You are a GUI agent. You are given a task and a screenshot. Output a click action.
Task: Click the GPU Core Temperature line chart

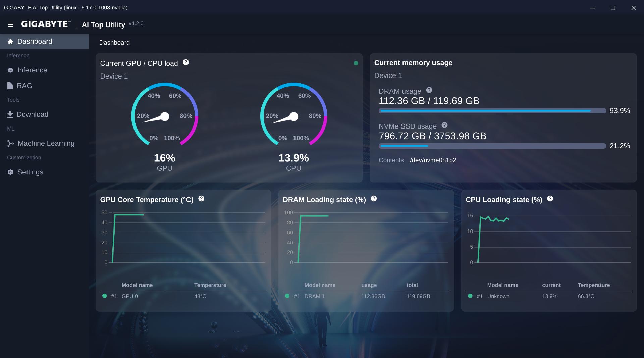click(x=183, y=238)
